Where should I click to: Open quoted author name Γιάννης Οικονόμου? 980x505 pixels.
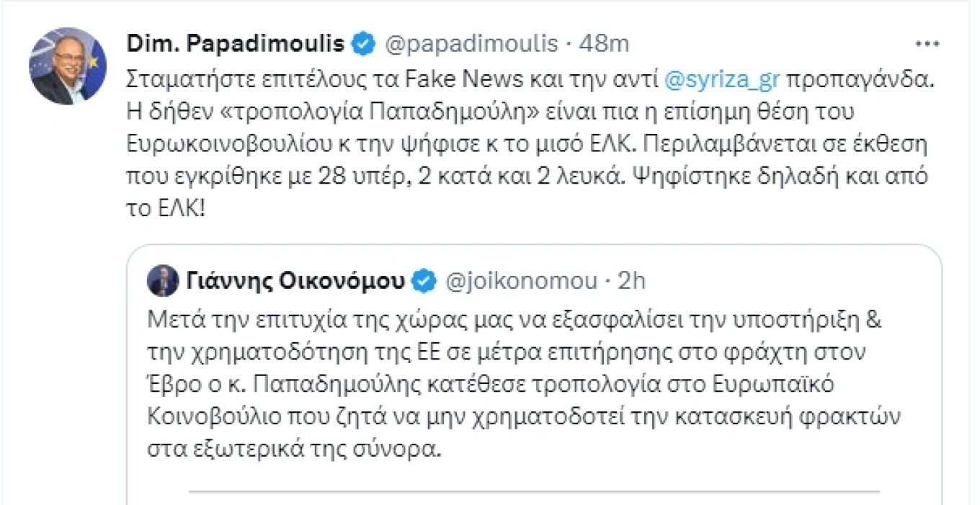(295, 281)
